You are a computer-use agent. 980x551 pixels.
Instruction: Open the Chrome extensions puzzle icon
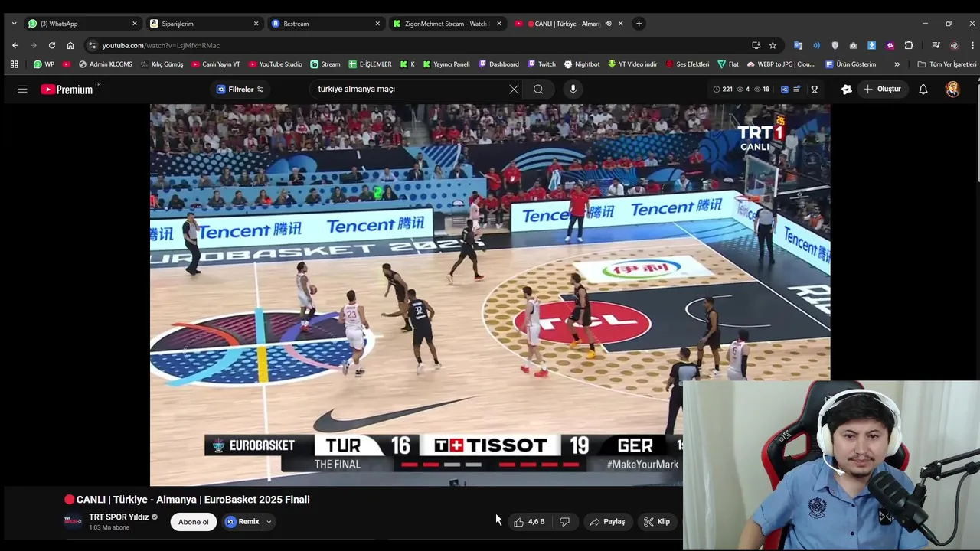(909, 45)
